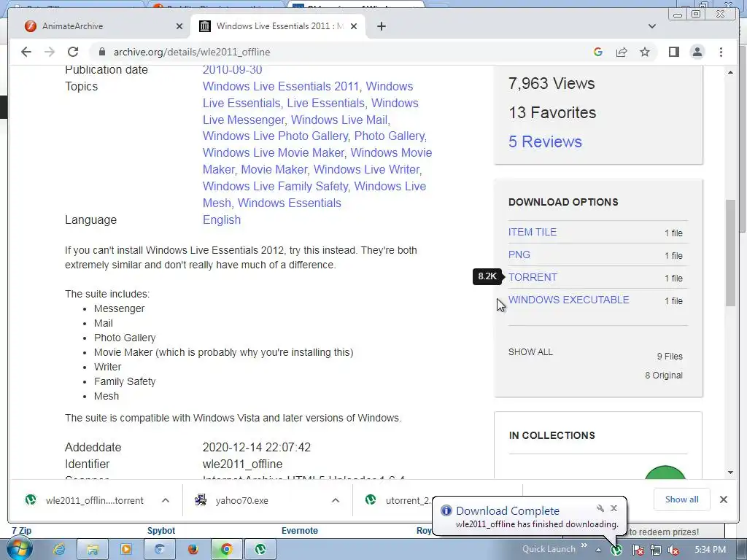Open Action Center flag tray icon
This screenshot has width=747, height=560.
pyautogui.click(x=638, y=550)
